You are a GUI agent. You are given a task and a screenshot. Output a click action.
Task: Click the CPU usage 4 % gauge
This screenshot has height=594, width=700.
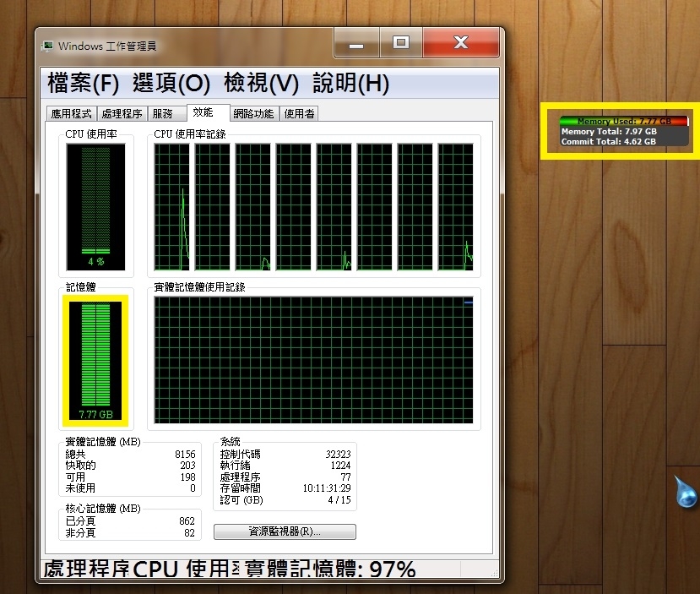point(96,207)
